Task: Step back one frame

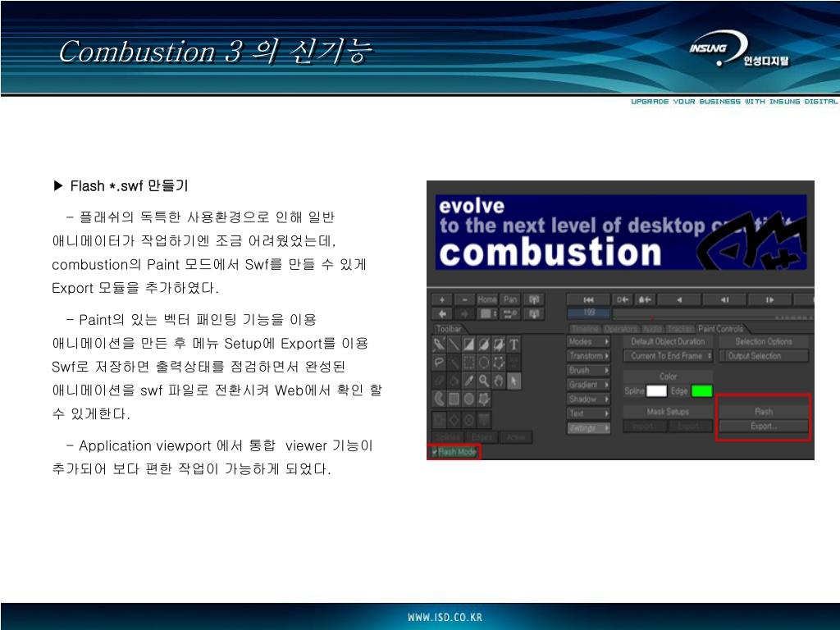Action: click(724, 299)
